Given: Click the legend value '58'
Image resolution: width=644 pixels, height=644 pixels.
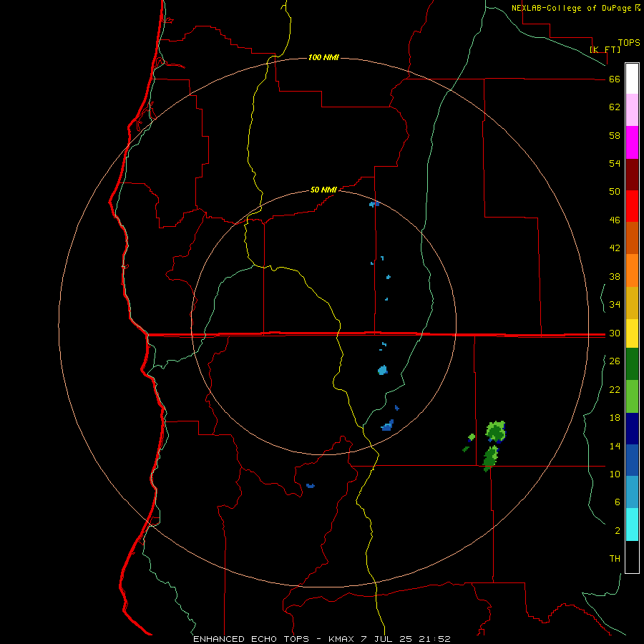Looking at the screenshot, I should 615,135.
